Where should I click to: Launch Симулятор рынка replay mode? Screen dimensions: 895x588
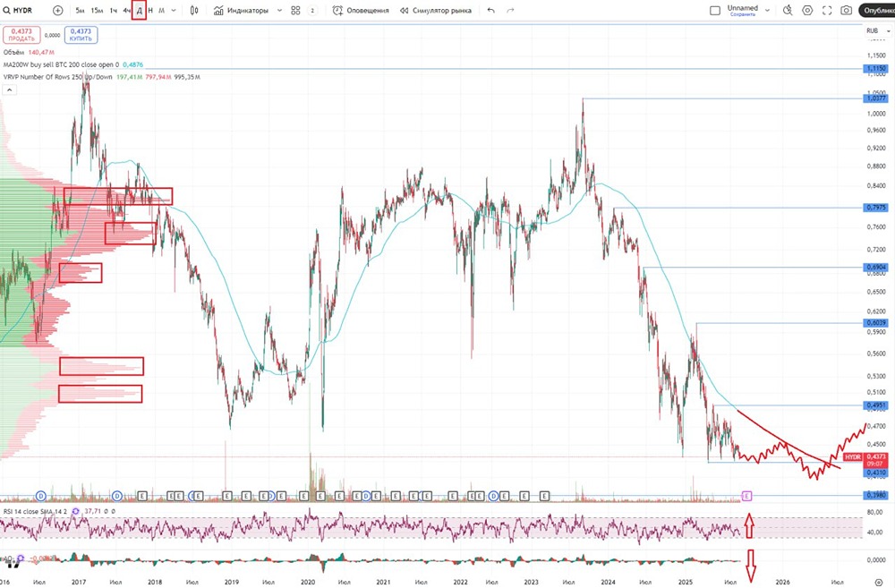point(436,10)
